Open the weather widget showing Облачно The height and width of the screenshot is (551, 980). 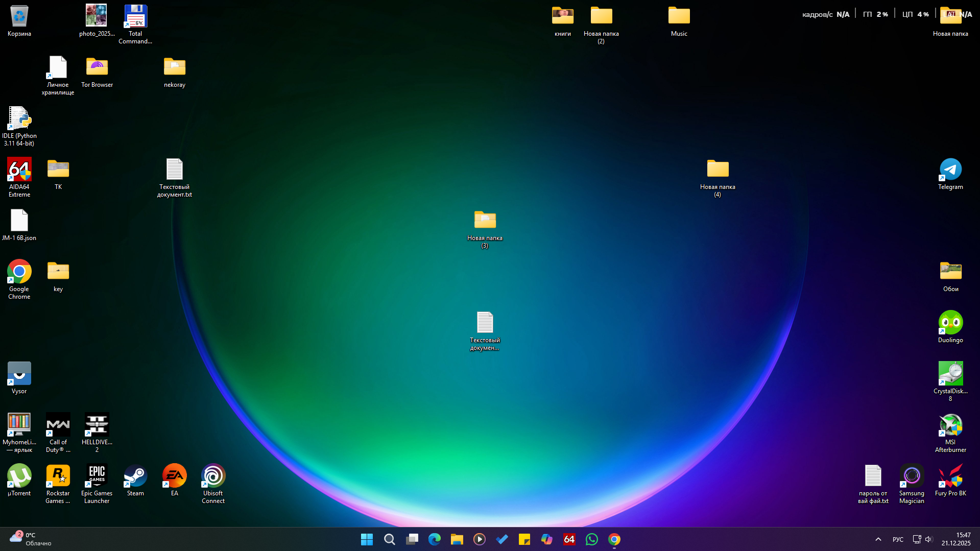(x=31, y=539)
